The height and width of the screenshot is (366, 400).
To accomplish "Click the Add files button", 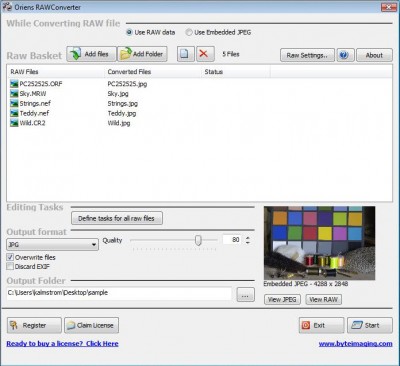I will pos(92,54).
